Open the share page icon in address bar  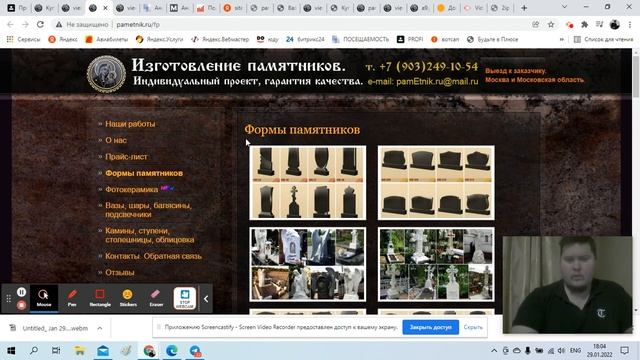(536, 24)
